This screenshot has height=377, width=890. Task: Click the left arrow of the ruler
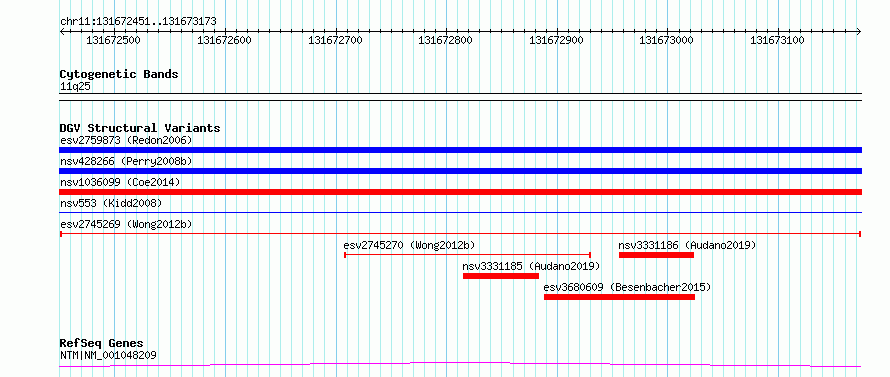[62, 31]
